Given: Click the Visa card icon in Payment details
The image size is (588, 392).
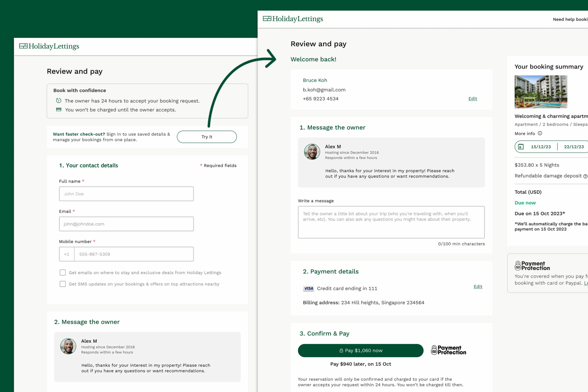Looking at the screenshot, I should click(308, 288).
